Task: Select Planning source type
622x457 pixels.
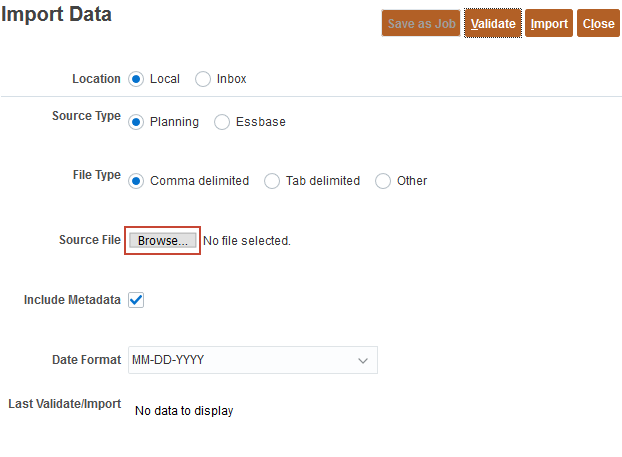Action: pos(137,122)
